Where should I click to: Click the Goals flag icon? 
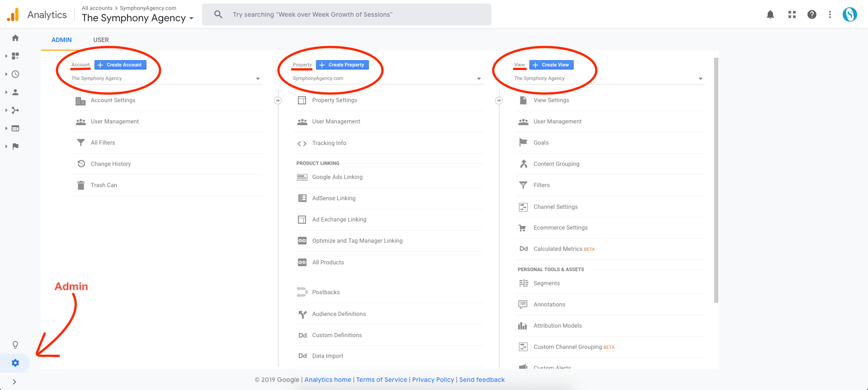(x=523, y=143)
